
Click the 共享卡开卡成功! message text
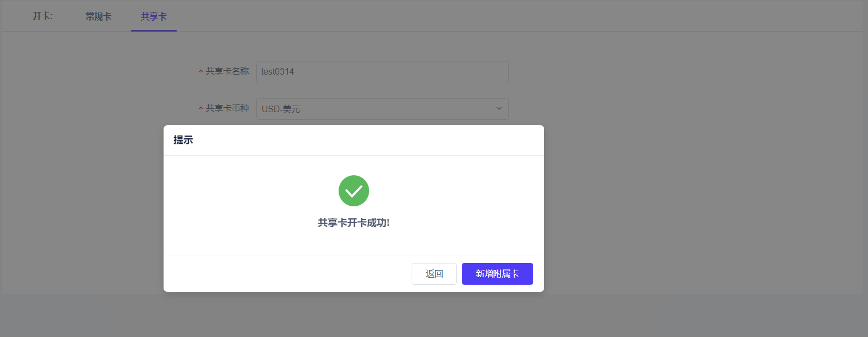(x=354, y=223)
